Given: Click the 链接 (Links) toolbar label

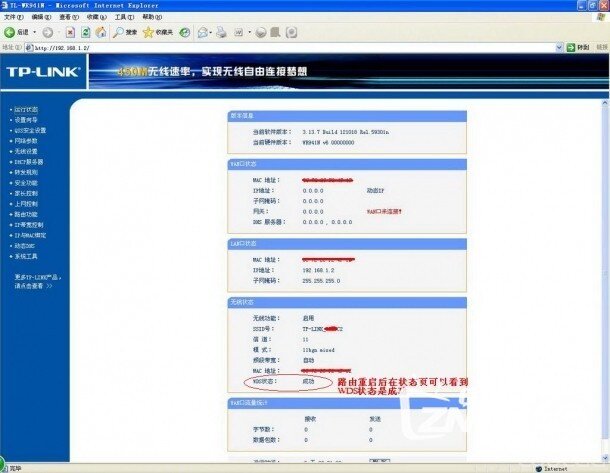Looking at the screenshot, I should [602, 47].
